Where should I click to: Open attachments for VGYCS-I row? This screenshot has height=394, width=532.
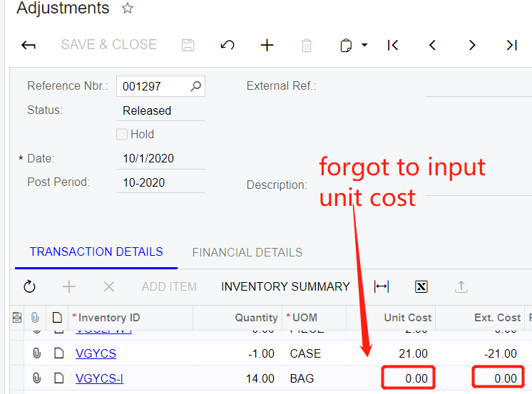36,378
